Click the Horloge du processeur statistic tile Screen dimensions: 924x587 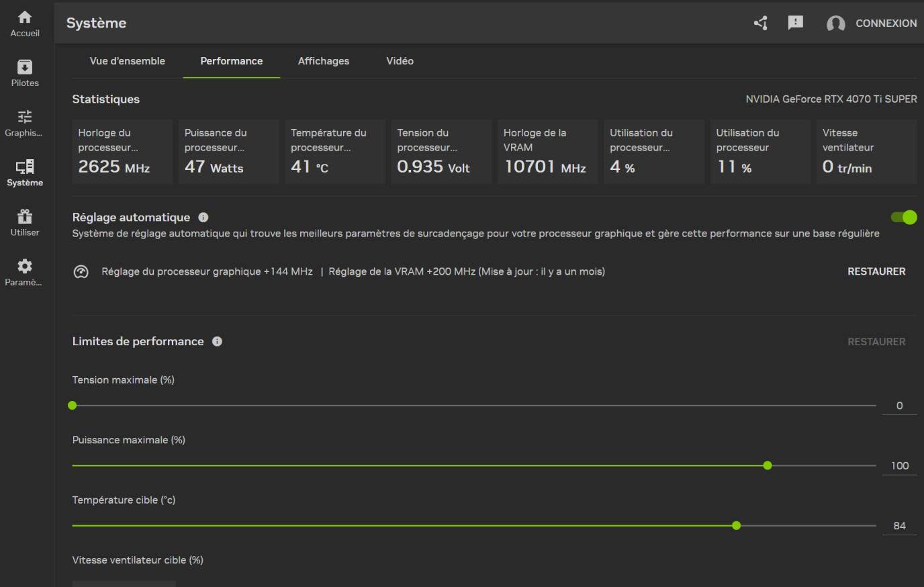[122, 151]
